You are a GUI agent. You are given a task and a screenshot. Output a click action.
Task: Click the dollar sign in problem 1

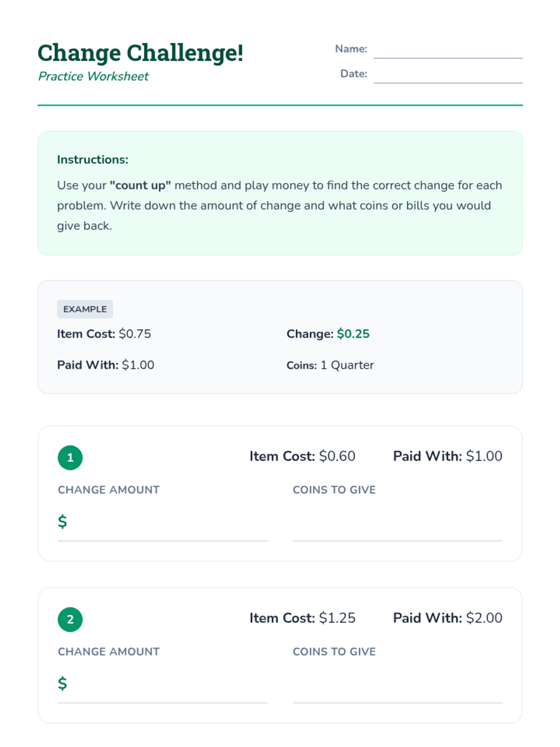(x=63, y=521)
